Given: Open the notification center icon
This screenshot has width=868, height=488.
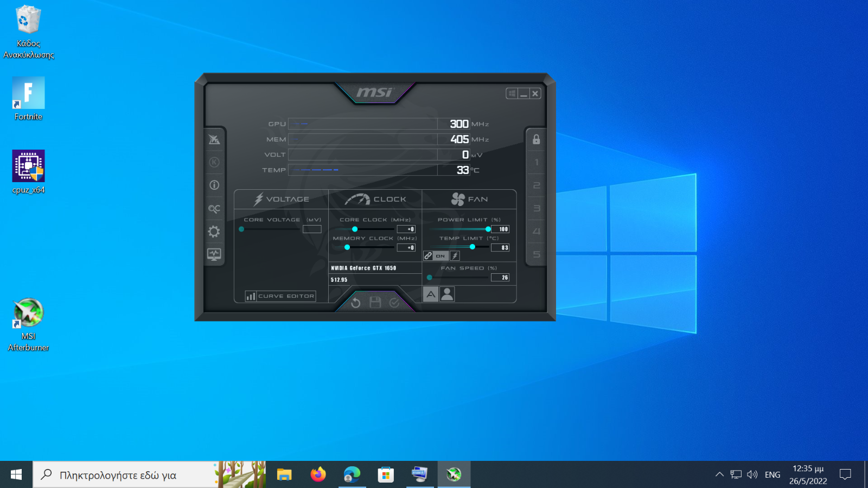Looking at the screenshot, I should (845, 474).
